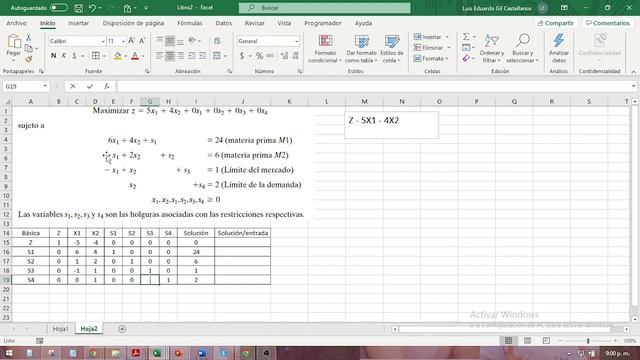Collapse the ribbon with chevron
640x360 pixels.
coord(633,71)
